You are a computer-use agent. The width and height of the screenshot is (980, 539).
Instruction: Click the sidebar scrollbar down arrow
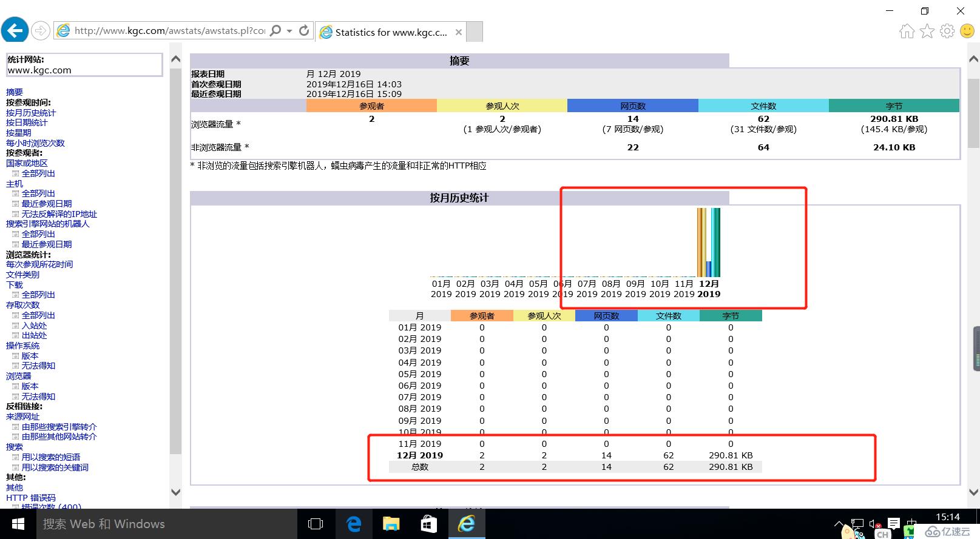pyautogui.click(x=176, y=492)
